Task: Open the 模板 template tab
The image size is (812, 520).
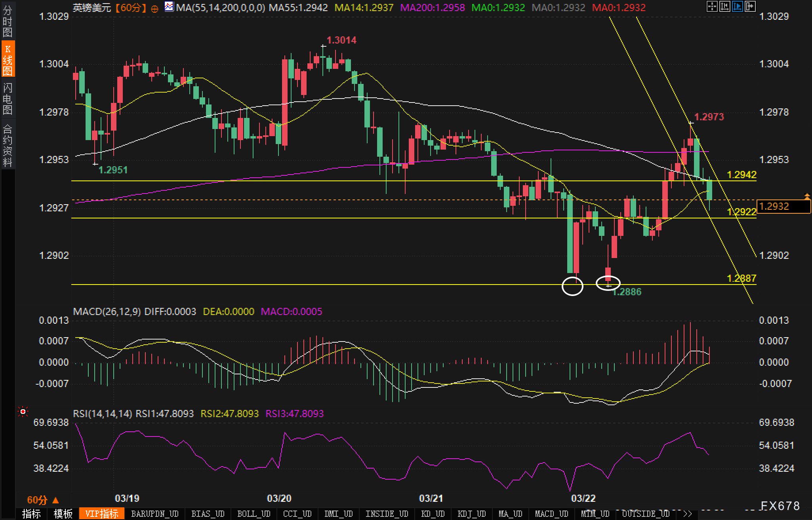Action: [x=63, y=514]
